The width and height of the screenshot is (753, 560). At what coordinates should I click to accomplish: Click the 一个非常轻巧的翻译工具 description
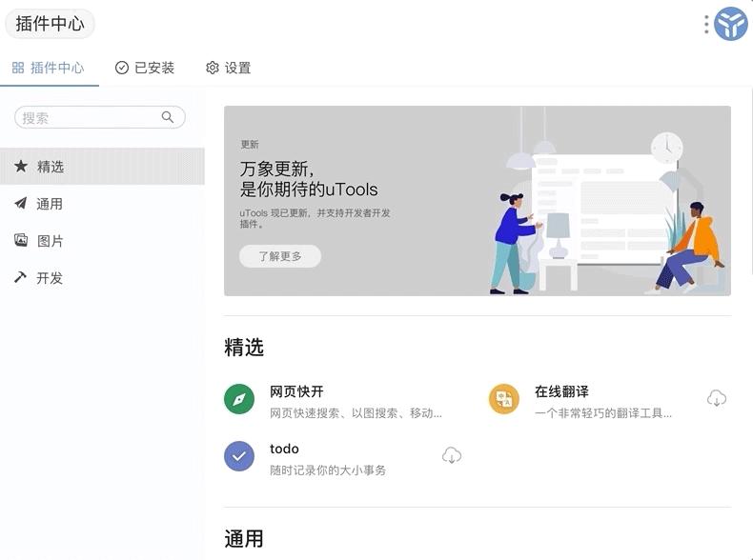603,413
